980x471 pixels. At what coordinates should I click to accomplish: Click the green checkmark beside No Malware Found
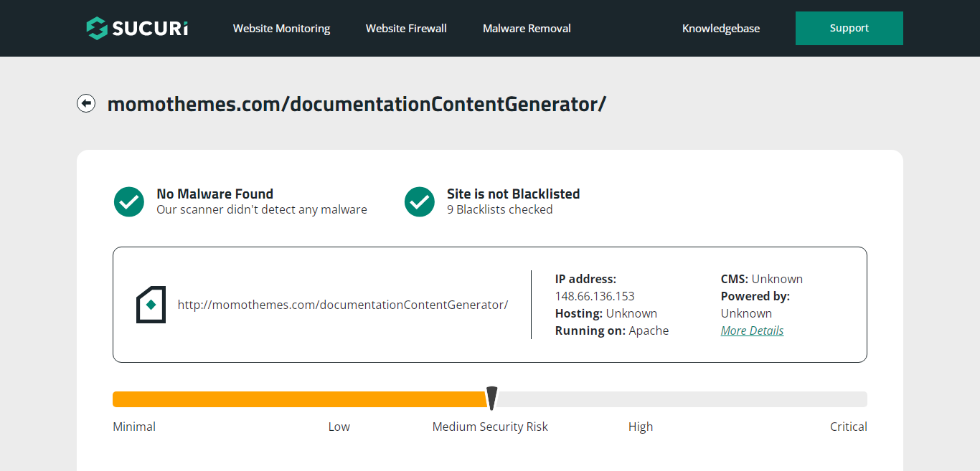pos(129,201)
